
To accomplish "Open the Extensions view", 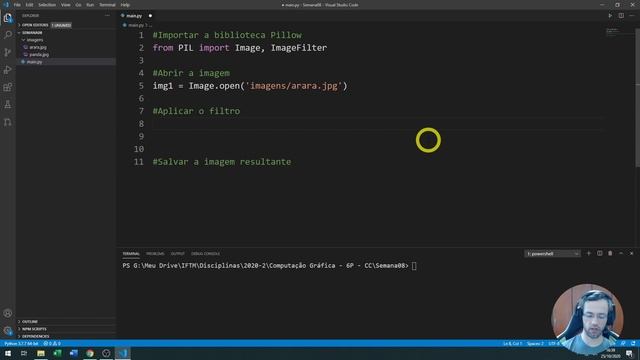I will pos(8,87).
